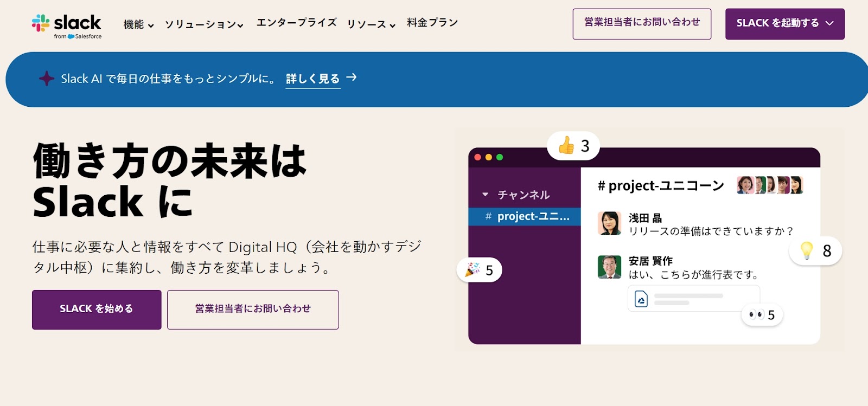
Task: Click the headline 働き方の未来は Slack に
Action: click(169, 181)
